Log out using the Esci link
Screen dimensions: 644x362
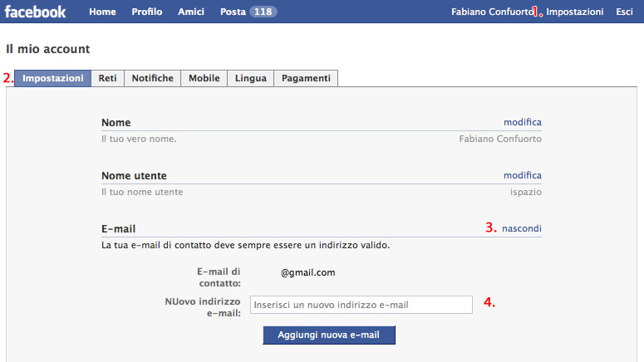click(x=624, y=12)
